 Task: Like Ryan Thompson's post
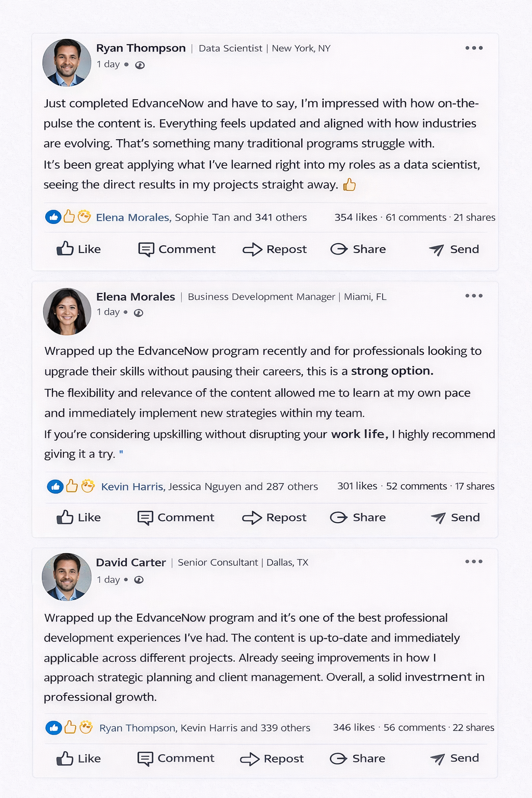coord(78,249)
